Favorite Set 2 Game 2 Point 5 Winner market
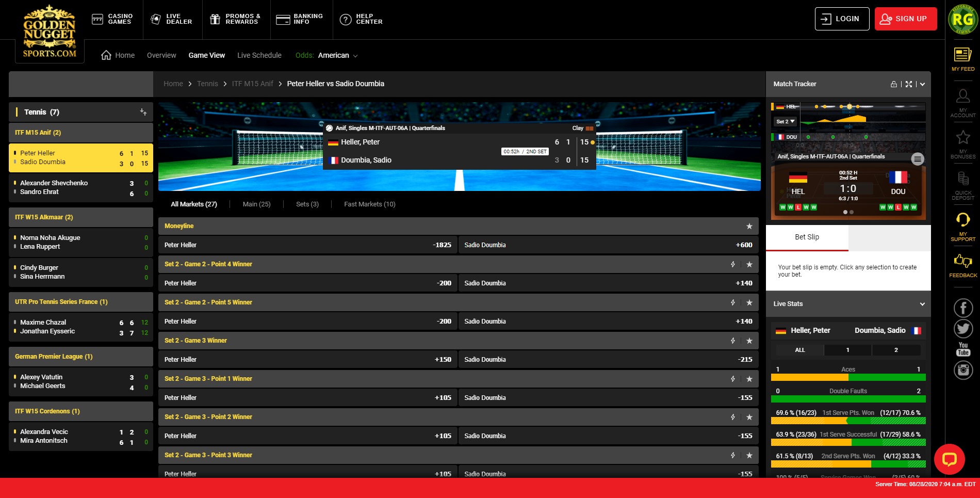This screenshot has height=498, width=980. coord(749,302)
